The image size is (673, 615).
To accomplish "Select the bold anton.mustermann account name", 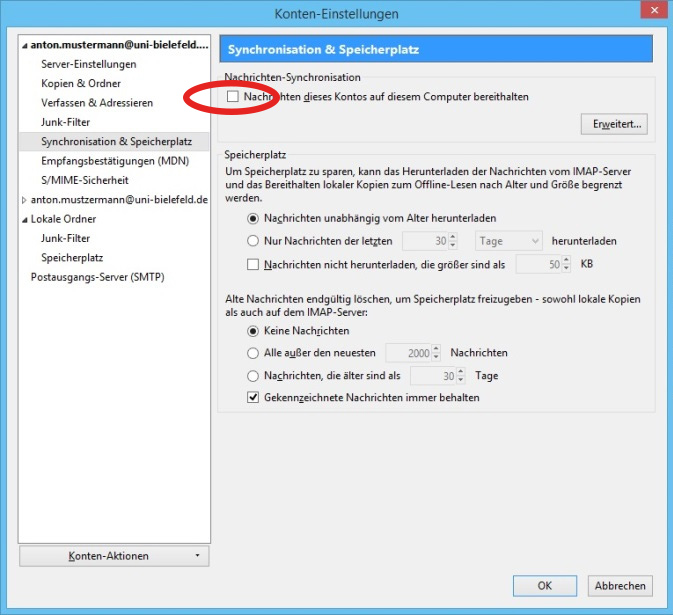I will point(119,45).
